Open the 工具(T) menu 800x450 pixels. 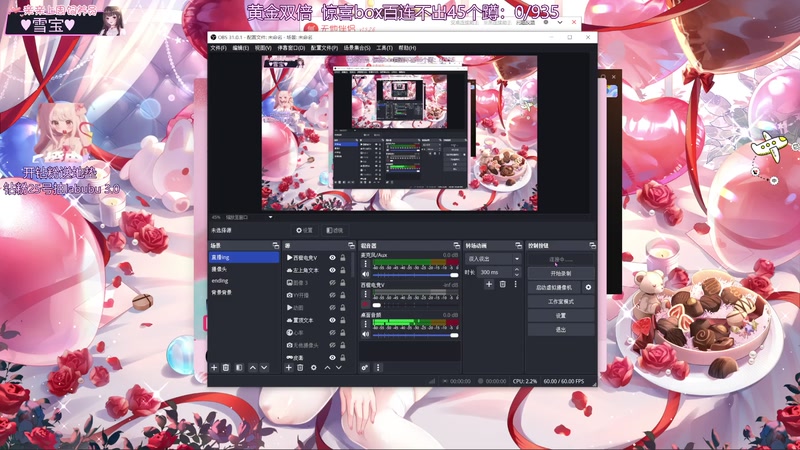coord(384,48)
